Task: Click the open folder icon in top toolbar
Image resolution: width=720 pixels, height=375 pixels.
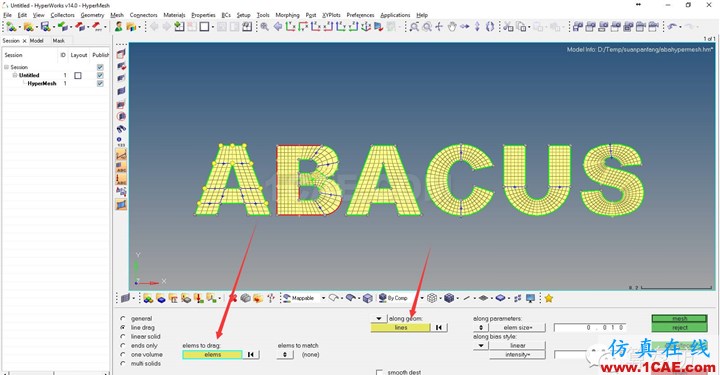Action: [x=28, y=27]
